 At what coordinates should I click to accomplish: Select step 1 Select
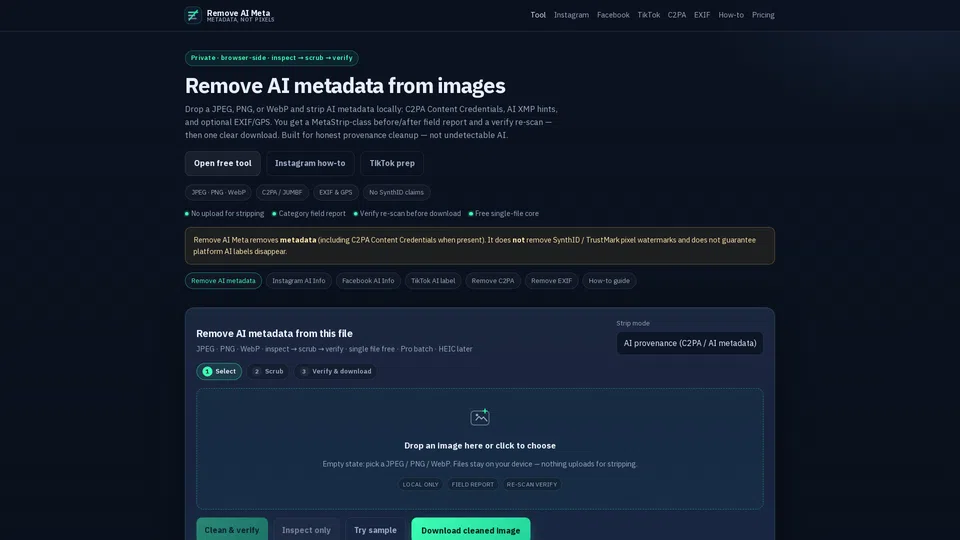point(219,372)
